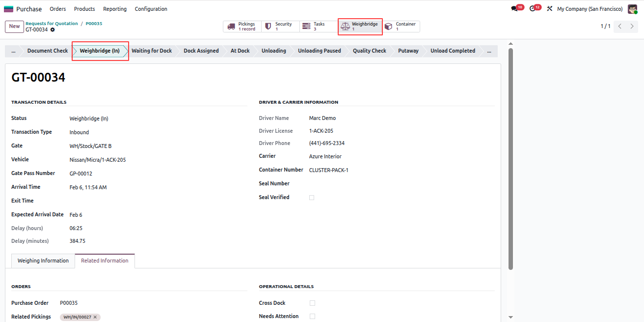This screenshot has width=644, height=322.
Task: Expand later stages via right ellipsis
Action: (x=489, y=51)
